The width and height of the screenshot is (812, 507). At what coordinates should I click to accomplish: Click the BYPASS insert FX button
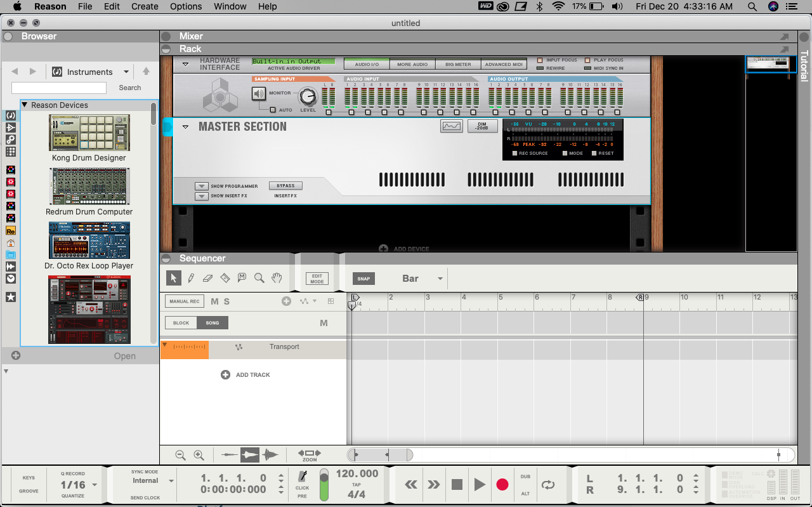285,186
